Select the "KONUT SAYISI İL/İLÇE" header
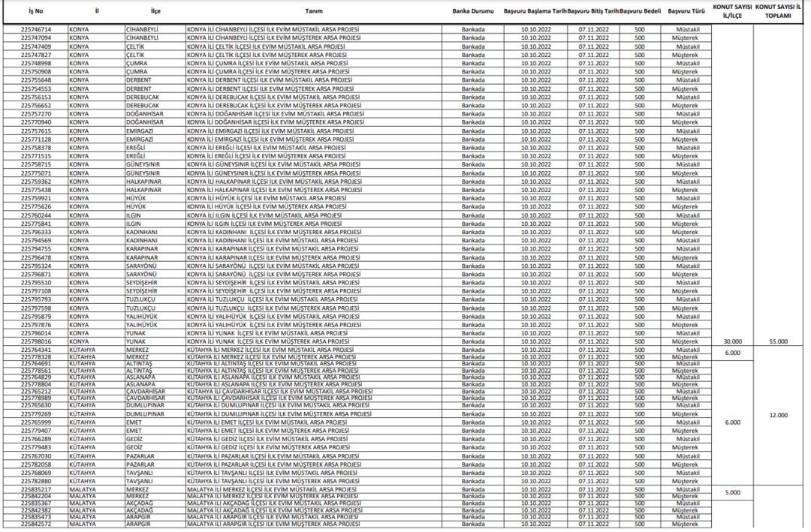811x532 pixels. 732,11
